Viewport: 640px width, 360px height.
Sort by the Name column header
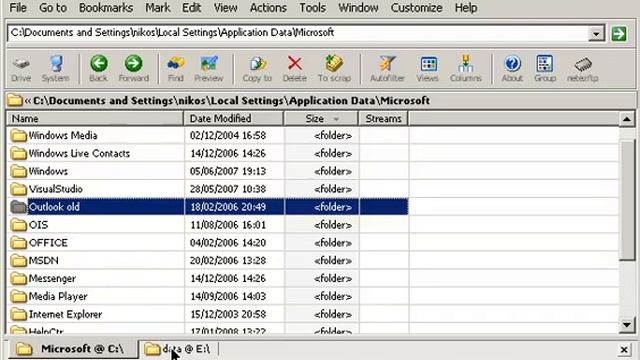95,119
